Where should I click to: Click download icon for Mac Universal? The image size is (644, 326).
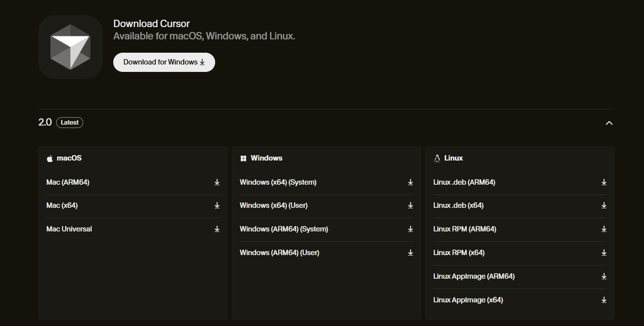pyautogui.click(x=217, y=229)
